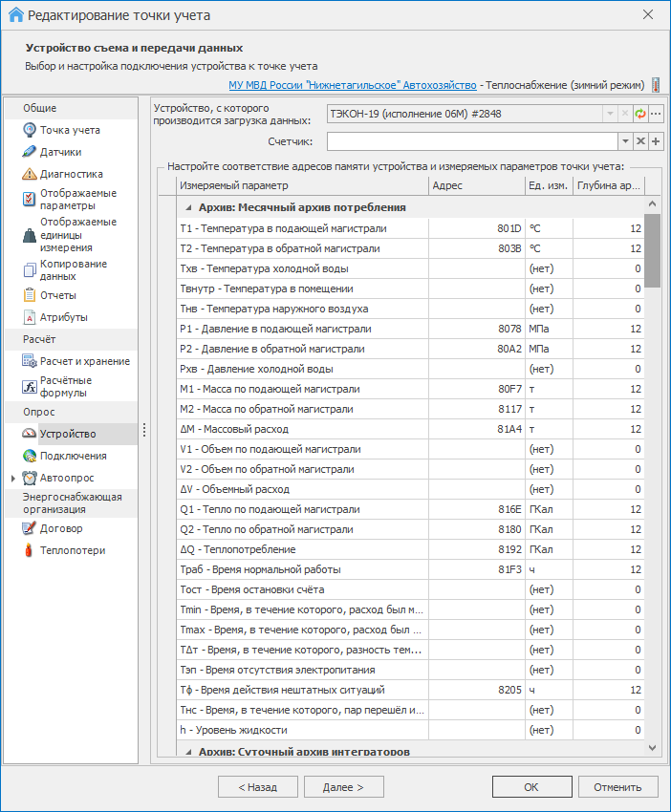Select row ΔM - Массовый расход
The width and height of the screenshot is (671, 812).
pyautogui.click(x=410, y=429)
